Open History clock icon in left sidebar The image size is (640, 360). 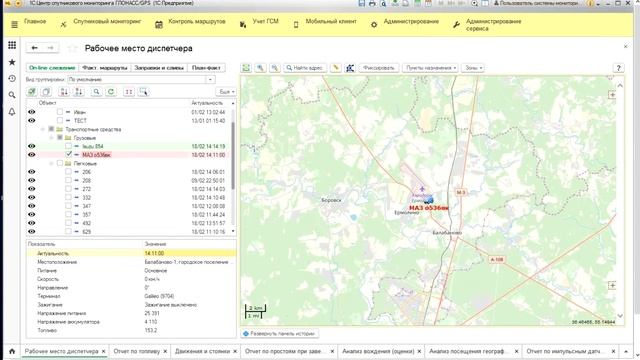[12, 78]
